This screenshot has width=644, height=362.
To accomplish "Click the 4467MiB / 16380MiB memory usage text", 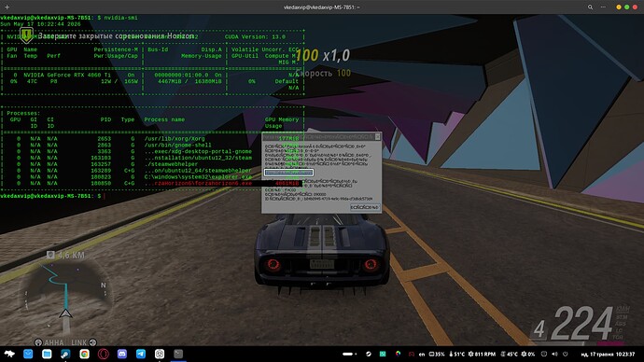I will click(x=189, y=81).
